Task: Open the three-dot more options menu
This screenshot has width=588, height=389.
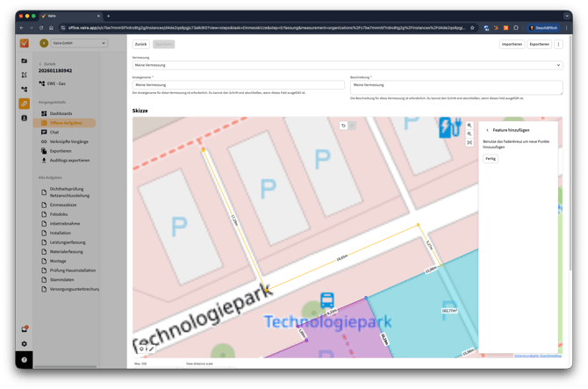Action: click(559, 44)
